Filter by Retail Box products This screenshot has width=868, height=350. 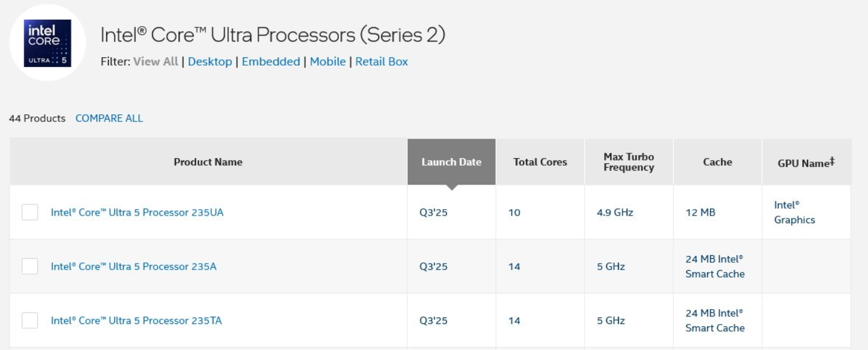coord(382,62)
